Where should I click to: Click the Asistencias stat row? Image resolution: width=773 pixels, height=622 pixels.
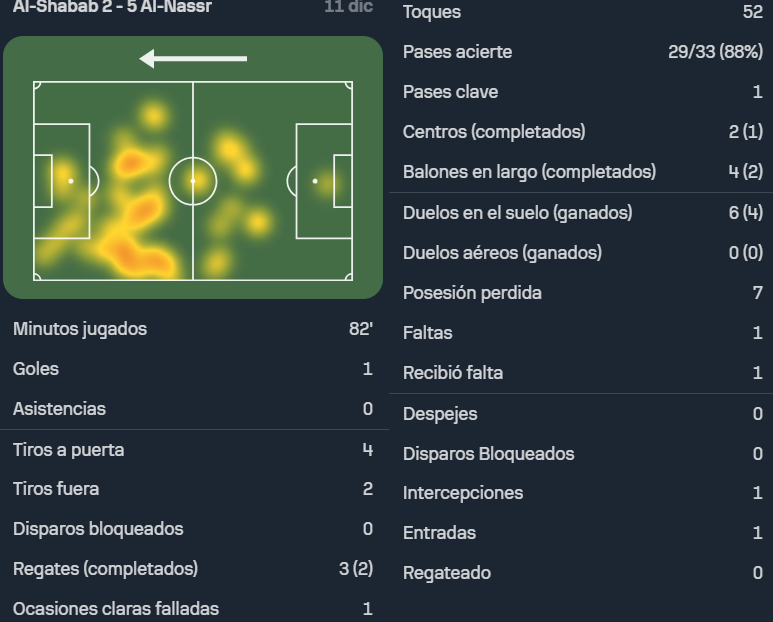point(193,409)
